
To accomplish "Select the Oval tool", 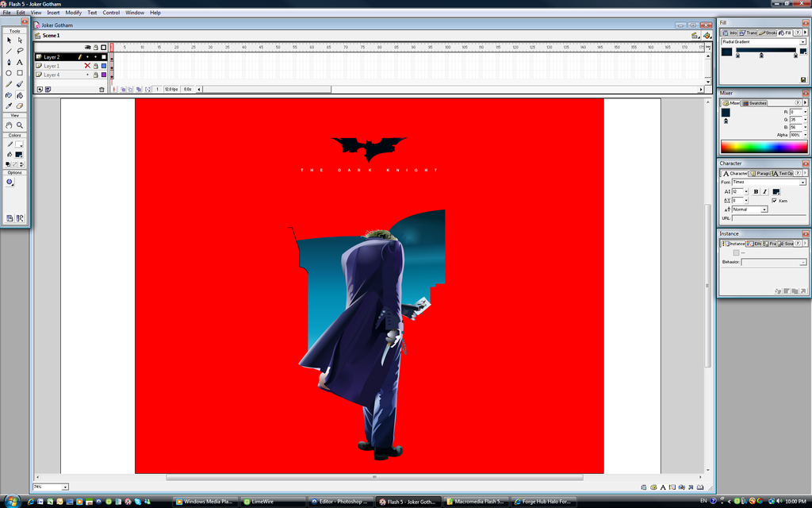I will [9, 73].
